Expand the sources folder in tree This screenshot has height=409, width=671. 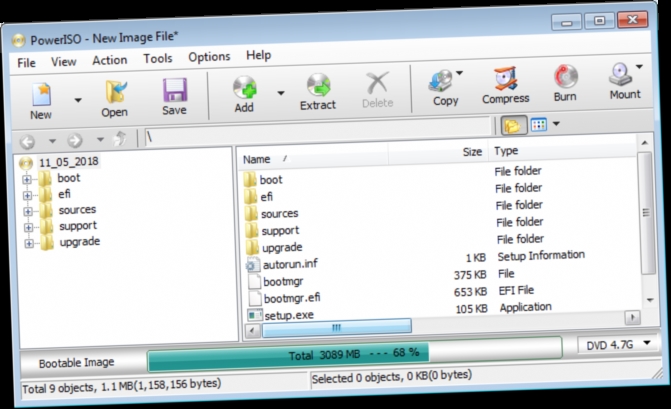click(28, 211)
